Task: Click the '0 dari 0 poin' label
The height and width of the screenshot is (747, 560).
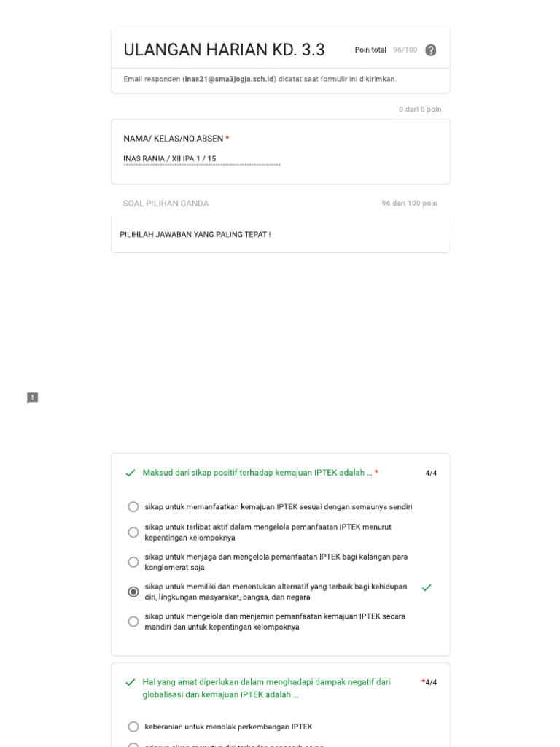Action: click(419, 109)
